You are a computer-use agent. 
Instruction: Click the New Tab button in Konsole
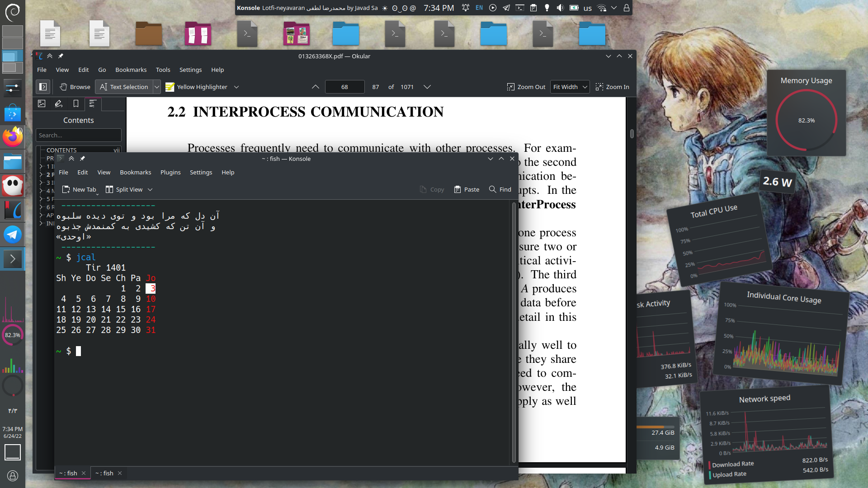pyautogui.click(x=79, y=189)
